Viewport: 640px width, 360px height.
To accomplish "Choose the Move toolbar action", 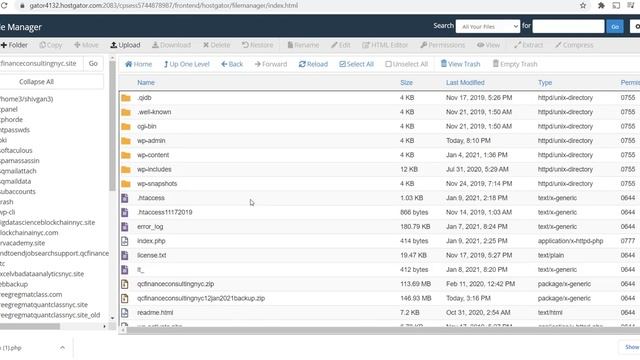I will 86,45.
